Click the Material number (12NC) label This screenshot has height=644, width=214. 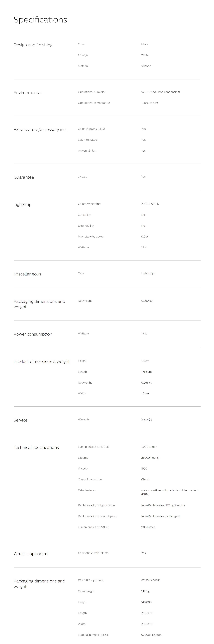[x=93, y=635]
